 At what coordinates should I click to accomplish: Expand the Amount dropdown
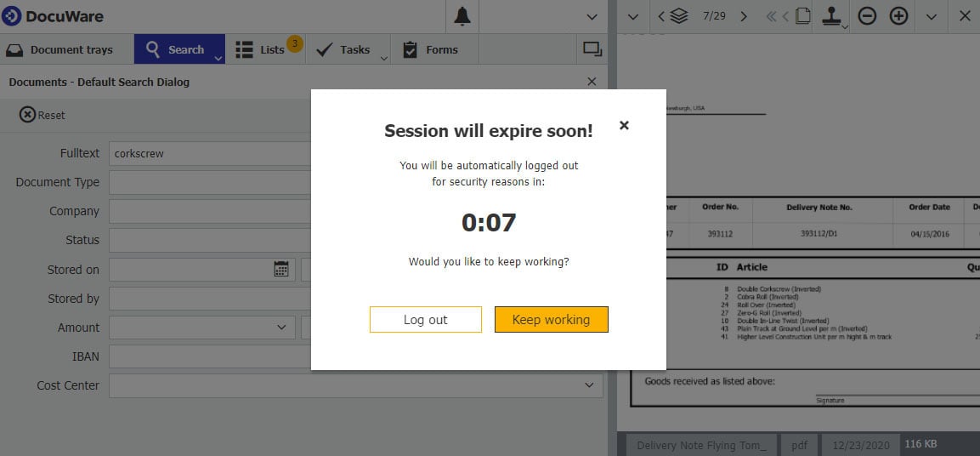coord(282,328)
